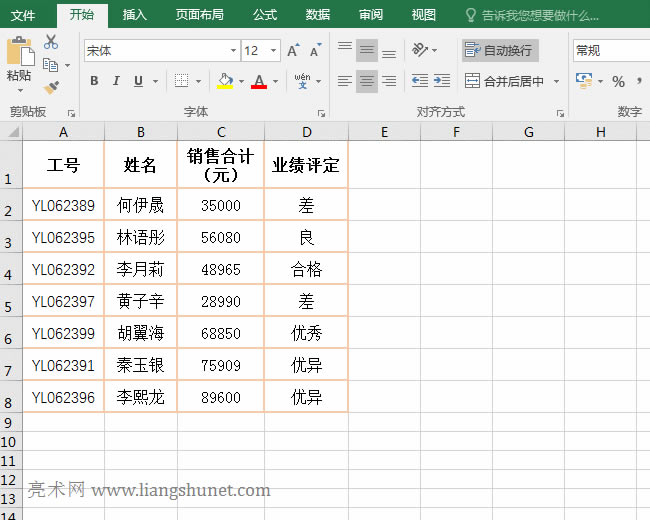
Task: Click the Cut scissors icon
Action: click(x=51, y=42)
